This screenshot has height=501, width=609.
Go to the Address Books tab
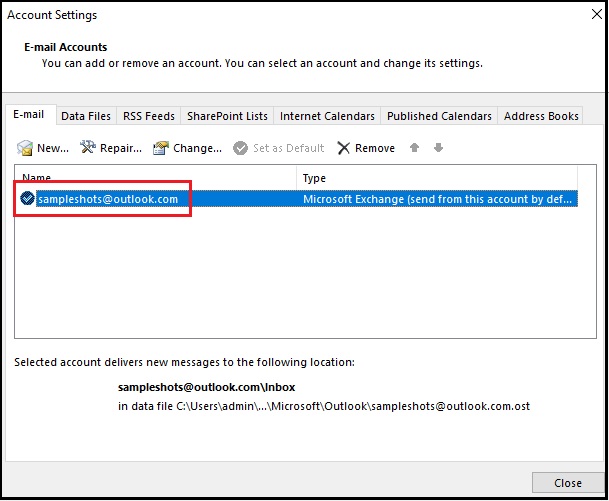coord(541,116)
